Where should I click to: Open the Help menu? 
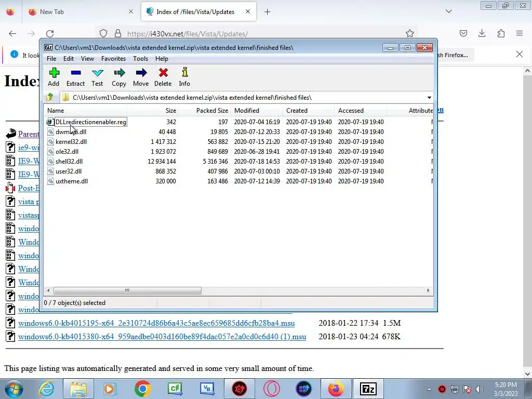tap(162, 59)
